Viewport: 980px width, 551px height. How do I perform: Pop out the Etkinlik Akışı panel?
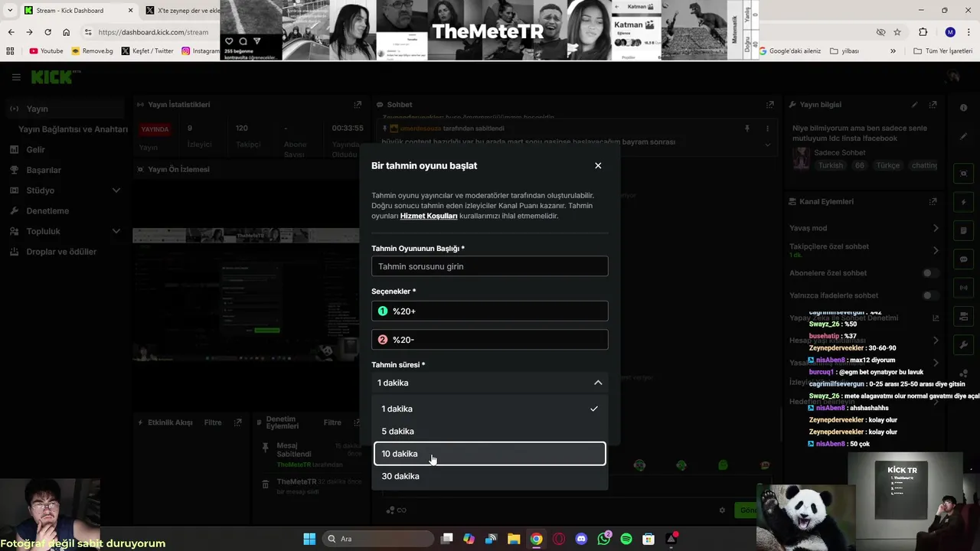pyautogui.click(x=238, y=422)
